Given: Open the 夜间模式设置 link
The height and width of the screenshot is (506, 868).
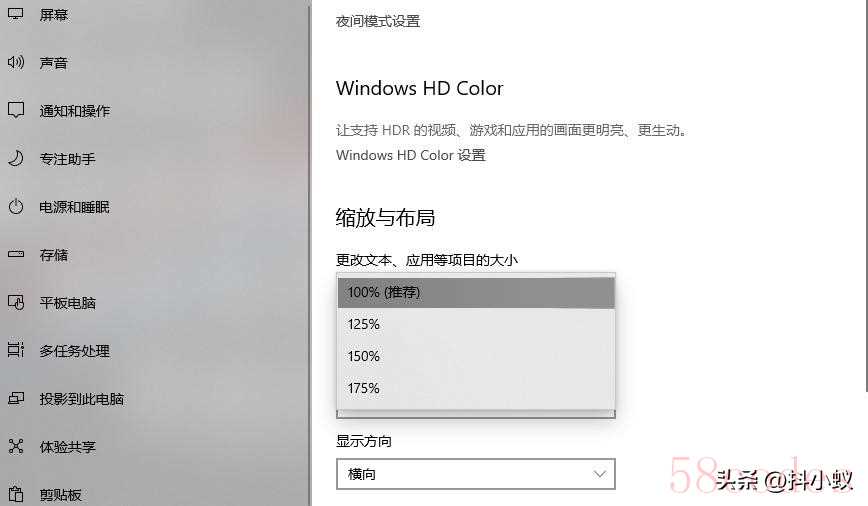Looking at the screenshot, I should pos(378,21).
